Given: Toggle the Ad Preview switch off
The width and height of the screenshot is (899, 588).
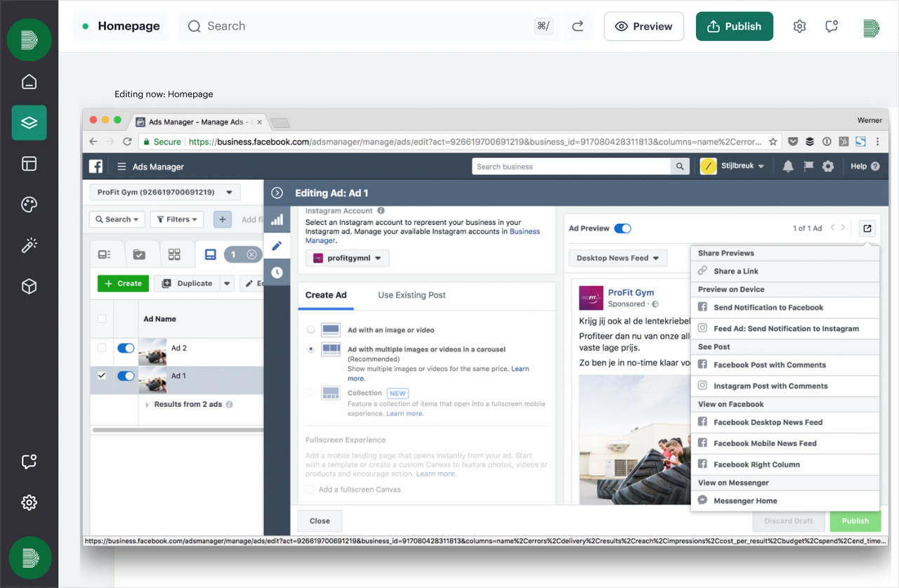Looking at the screenshot, I should click(x=622, y=228).
